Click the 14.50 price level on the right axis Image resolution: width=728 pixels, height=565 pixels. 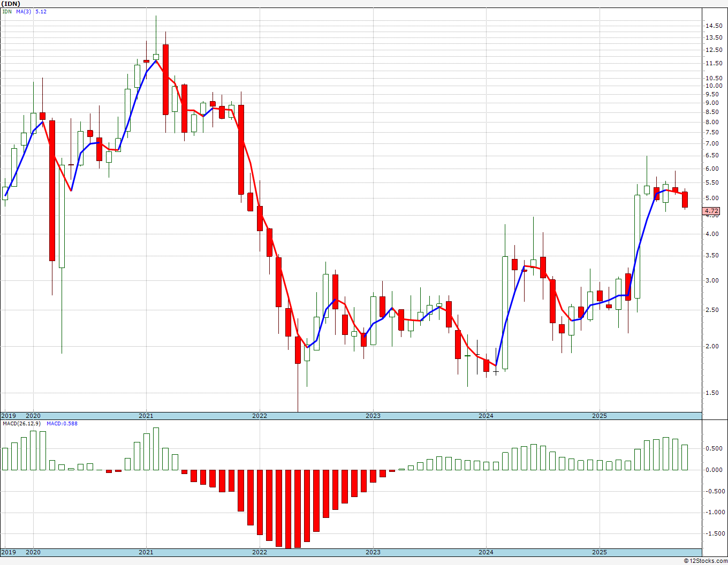pos(712,26)
